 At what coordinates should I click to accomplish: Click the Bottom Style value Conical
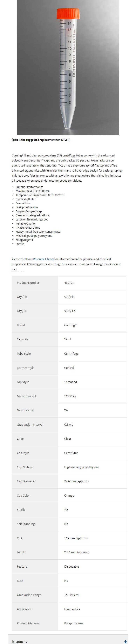point(69,368)
